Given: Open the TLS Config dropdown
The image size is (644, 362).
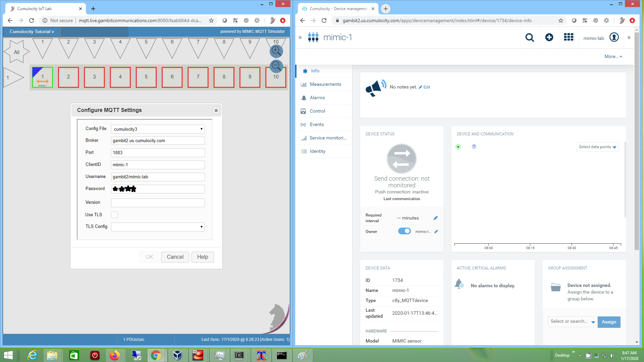Looking at the screenshot, I should (x=158, y=227).
